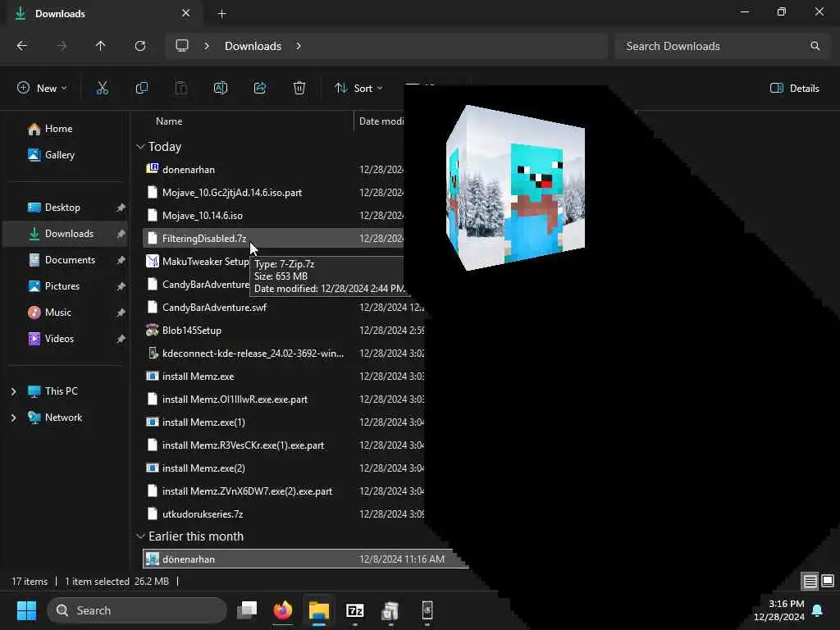840x630 pixels.
Task: Open a new tab with plus button
Action: point(221,14)
